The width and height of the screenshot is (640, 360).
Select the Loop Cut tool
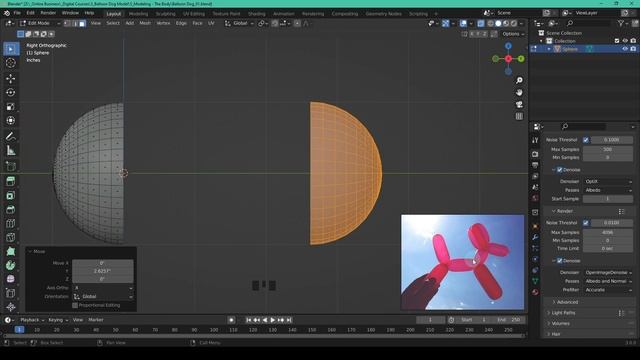(x=11, y=224)
